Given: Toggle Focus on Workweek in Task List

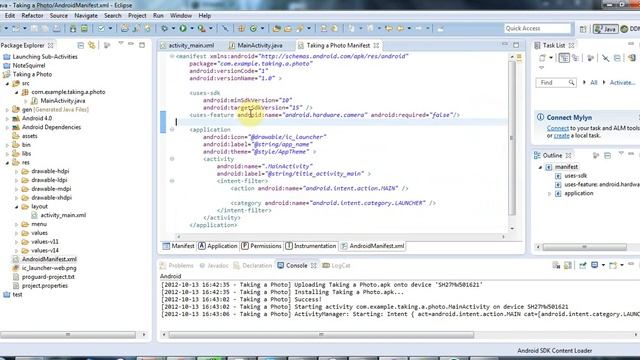Looking at the screenshot, I should tap(590, 58).
